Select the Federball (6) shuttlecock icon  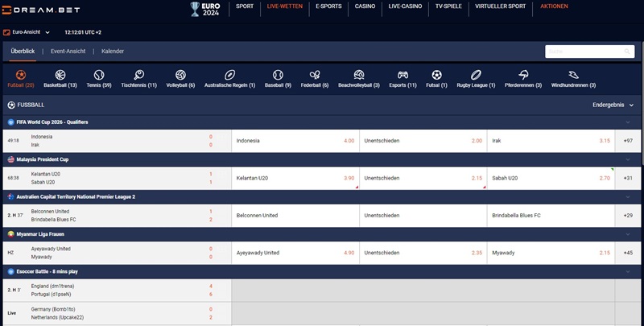coord(315,75)
